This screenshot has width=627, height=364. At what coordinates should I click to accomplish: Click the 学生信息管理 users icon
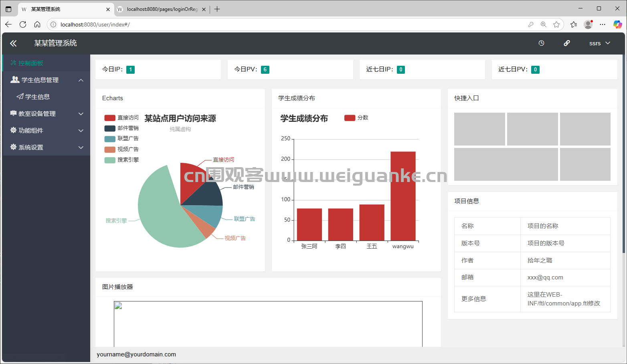[x=15, y=79]
